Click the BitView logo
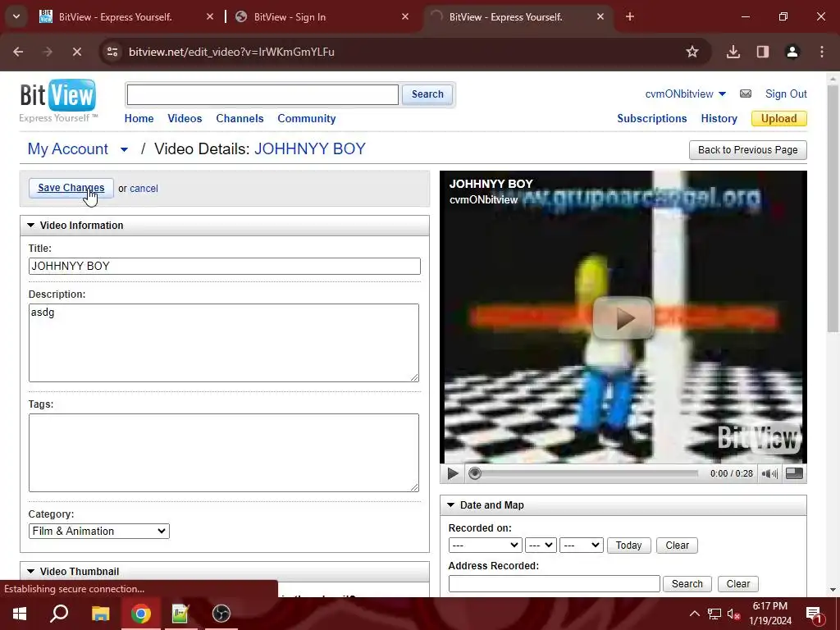Viewport: 840px width, 630px height. tap(58, 101)
